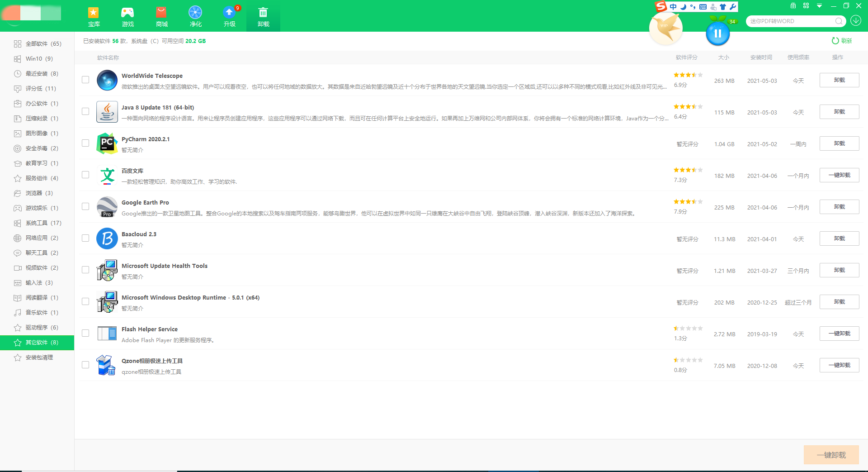
Task: Select 驱动程序 (6) in sidebar
Action: (x=37, y=328)
